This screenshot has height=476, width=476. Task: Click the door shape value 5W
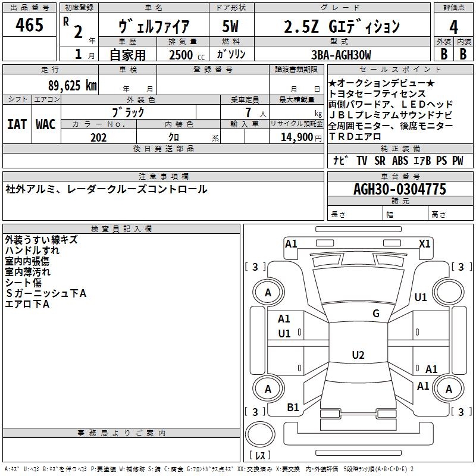coord(231,26)
